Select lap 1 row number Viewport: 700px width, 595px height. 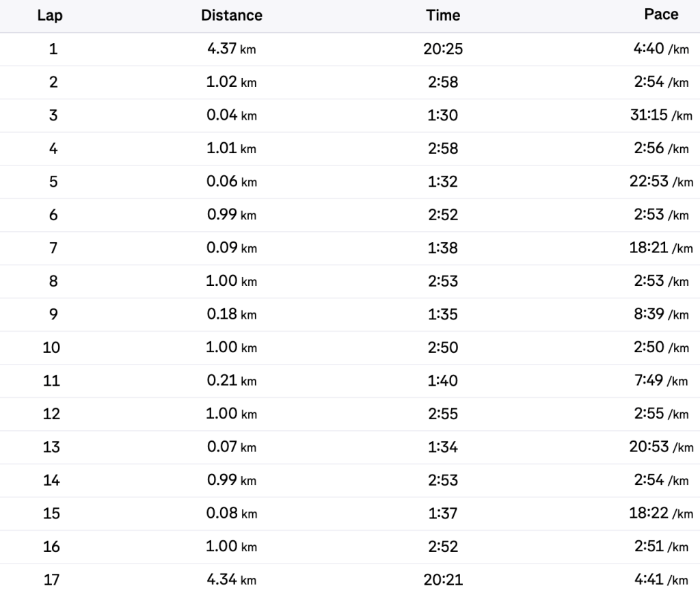[x=53, y=49]
